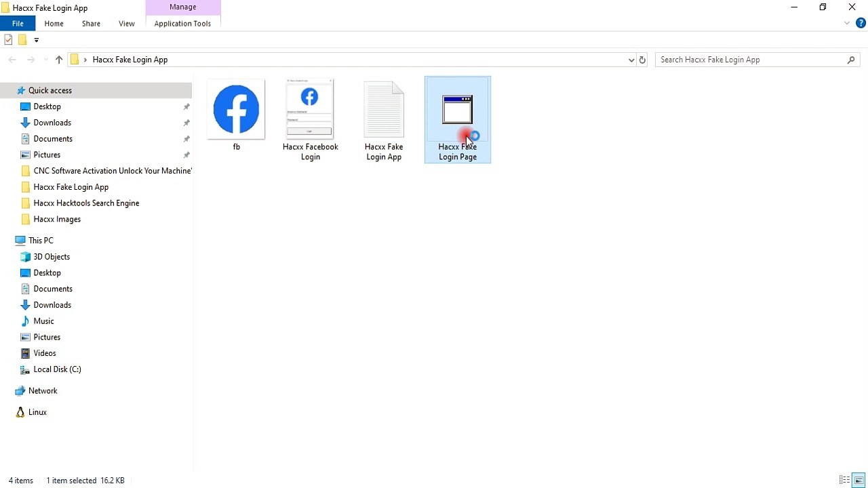
Task: Click the magnifier search icon
Action: tap(851, 60)
